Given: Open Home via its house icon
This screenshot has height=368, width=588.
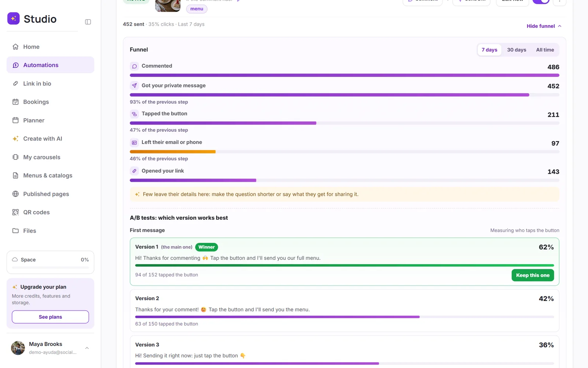Looking at the screenshot, I should [15, 47].
